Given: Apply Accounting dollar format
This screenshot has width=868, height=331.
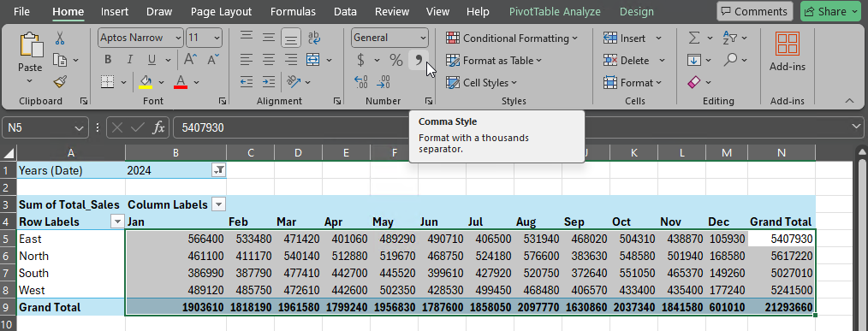Looking at the screenshot, I should (361, 60).
